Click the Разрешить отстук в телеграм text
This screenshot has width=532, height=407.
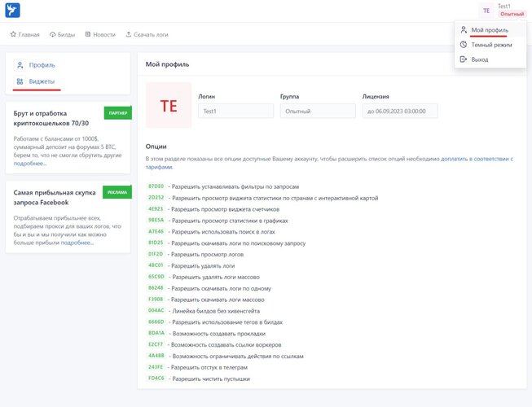209,367
